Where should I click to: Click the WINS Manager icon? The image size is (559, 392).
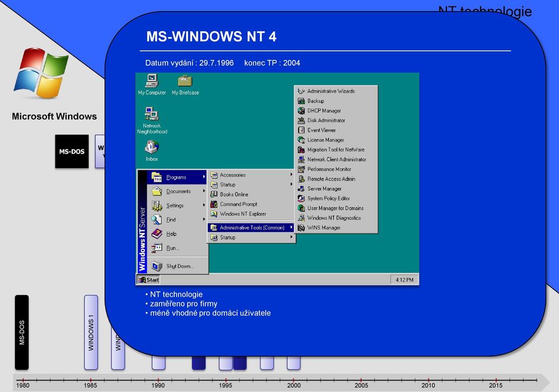coord(301,227)
